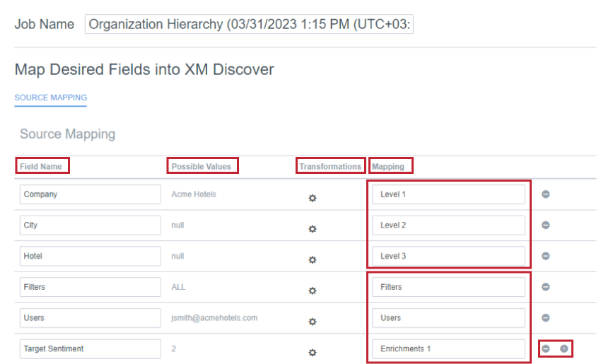The image size is (601, 364).
Task: Remove the City field row
Action: (x=545, y=225)
